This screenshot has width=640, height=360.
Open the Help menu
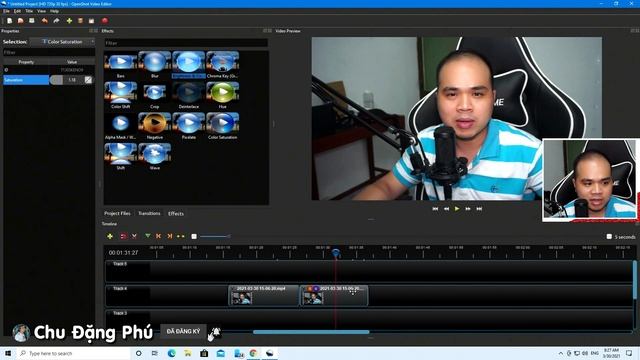pos(54,11)
